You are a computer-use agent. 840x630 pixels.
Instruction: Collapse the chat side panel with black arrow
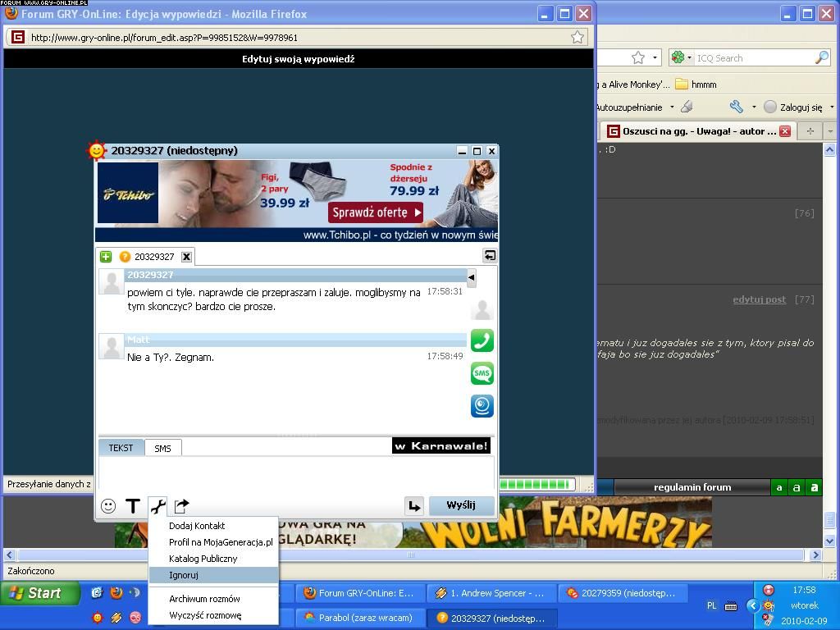pyautogui.click(x=472, y=277)
